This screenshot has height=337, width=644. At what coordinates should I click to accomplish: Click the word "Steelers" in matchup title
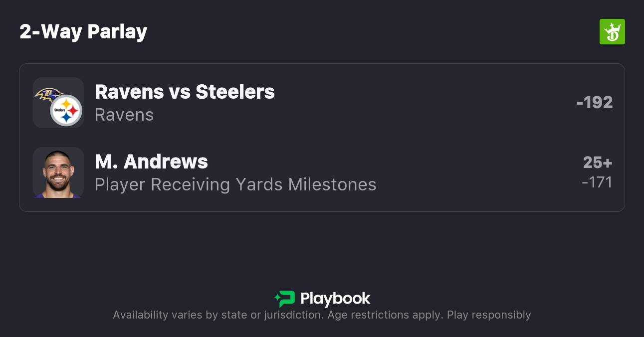[235, 92]
